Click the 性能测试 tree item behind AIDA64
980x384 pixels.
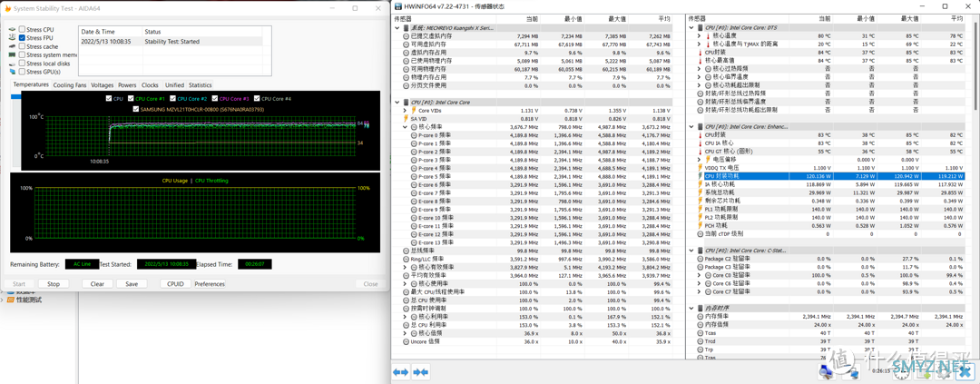[29, 300]
